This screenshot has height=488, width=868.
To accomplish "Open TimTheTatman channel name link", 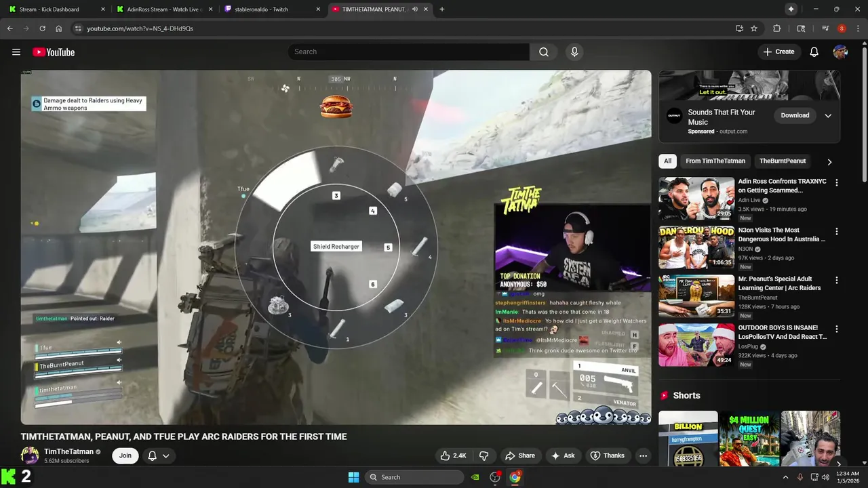I will point(68,451).
